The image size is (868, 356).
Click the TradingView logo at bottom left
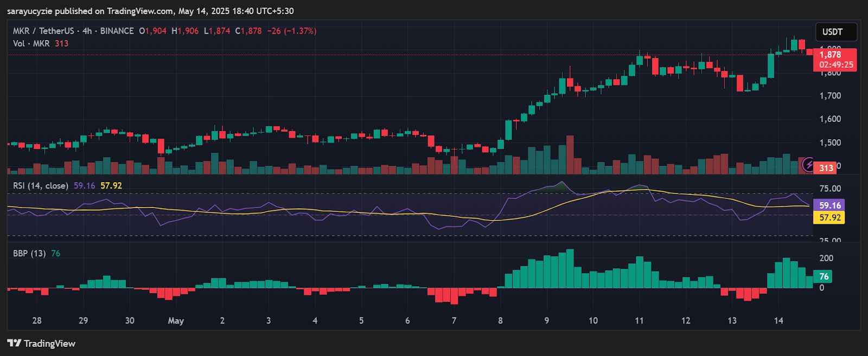(x=41, y=343)
